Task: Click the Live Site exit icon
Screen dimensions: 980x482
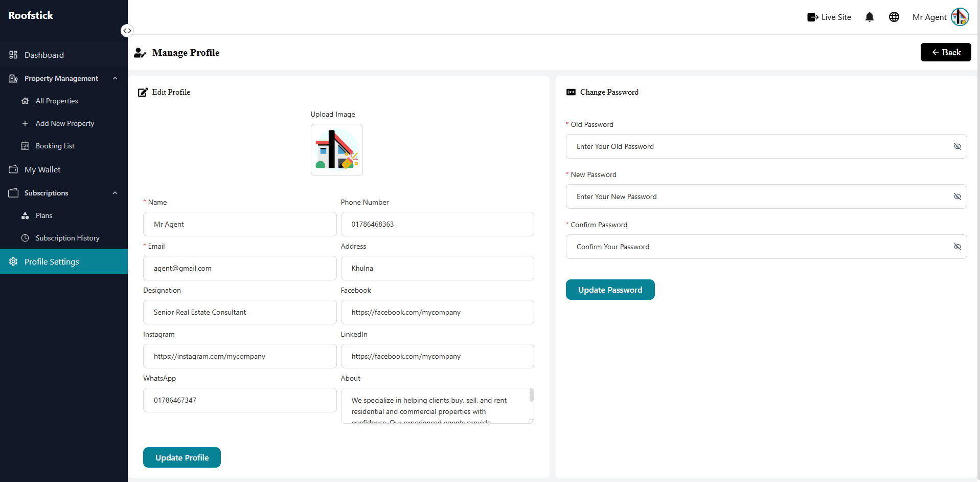Action: click(x=812, y=17)
